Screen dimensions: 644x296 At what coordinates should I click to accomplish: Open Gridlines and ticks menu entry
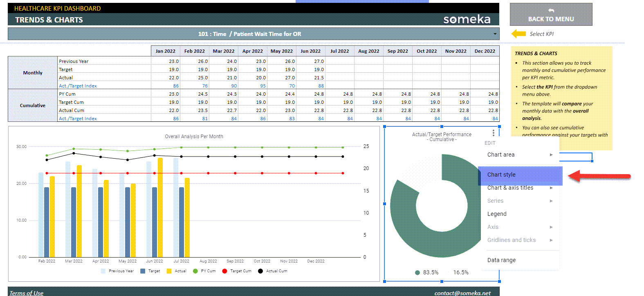coord(520,240)
